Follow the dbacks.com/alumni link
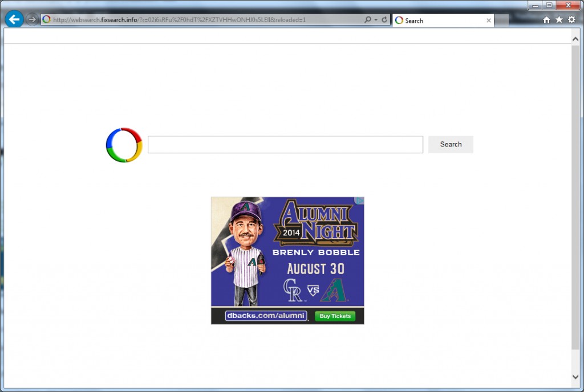584x392 pixels. (266, 316)
